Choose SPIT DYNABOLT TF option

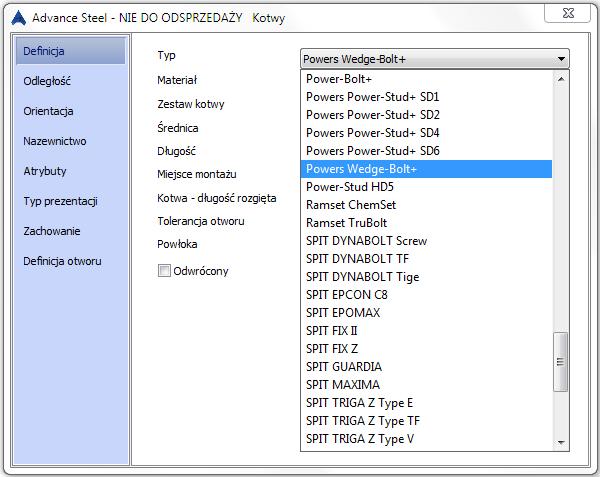point(426,259)
